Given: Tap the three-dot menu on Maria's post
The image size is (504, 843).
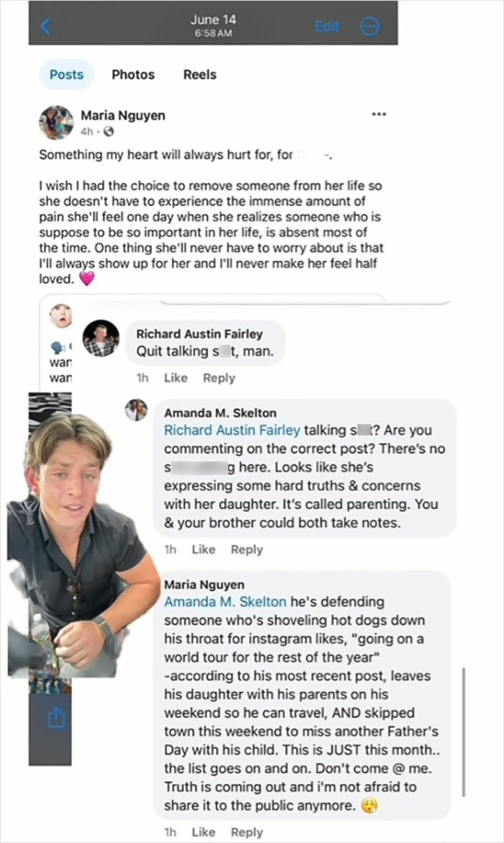Looking at the screenshot, I should click(379, 113).
